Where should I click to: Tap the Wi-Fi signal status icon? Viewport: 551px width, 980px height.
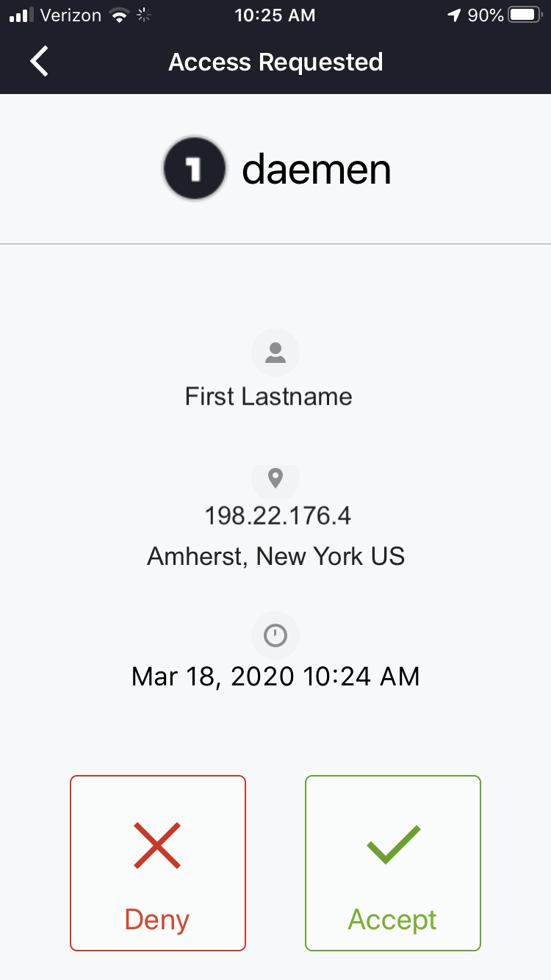pos(118,15)
